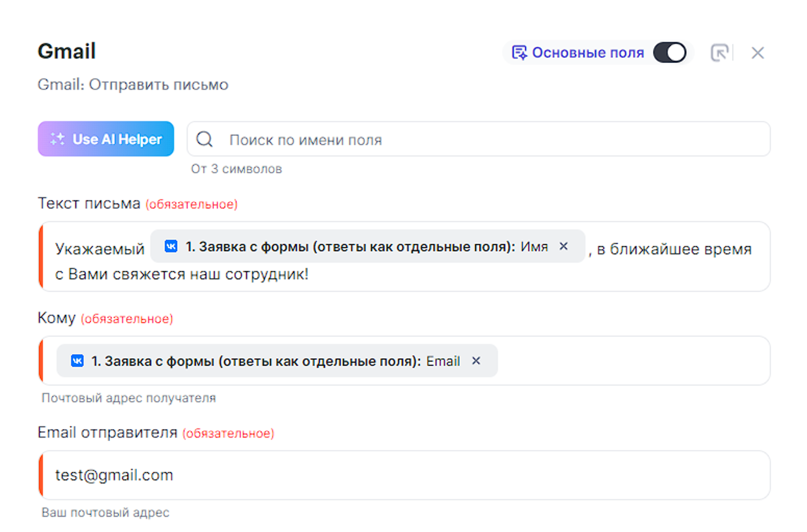
Task: Click the VK icon in Email chip
Action: (x=77, y=361)
